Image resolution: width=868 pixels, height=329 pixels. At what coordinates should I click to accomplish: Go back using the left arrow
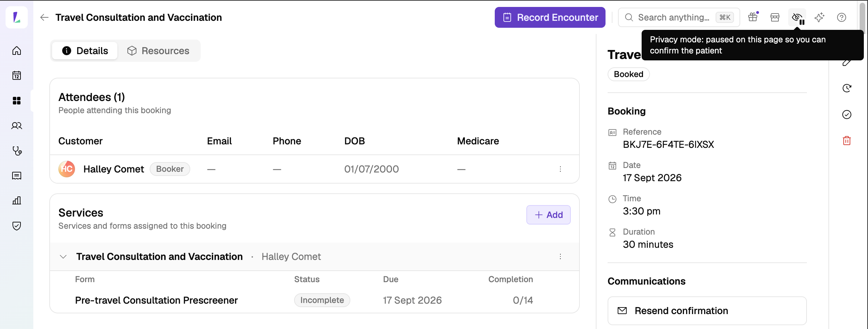pos(44,17)
